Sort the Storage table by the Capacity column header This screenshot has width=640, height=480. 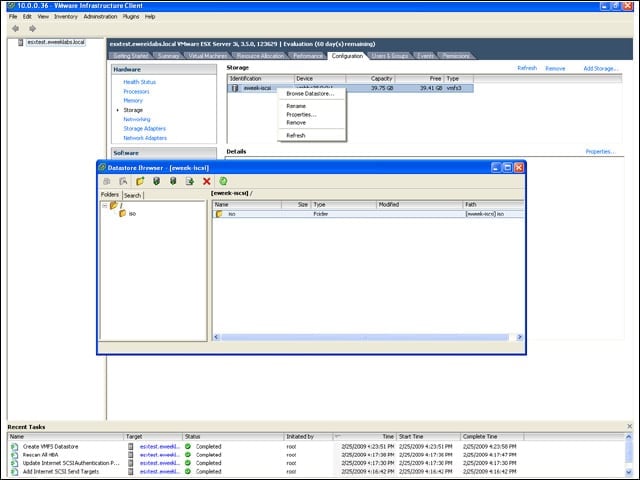[370, 78]
